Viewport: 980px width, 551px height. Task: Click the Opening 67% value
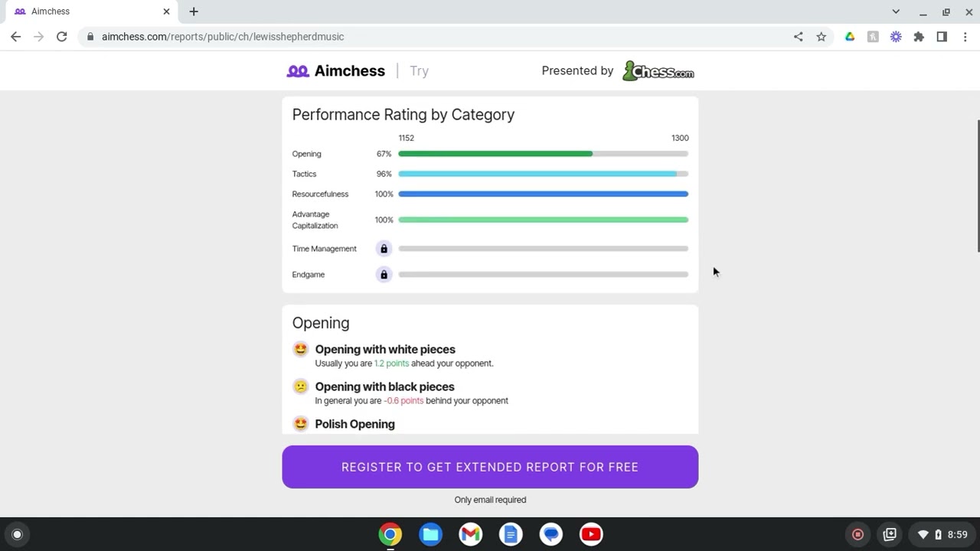click(x=384, y=154)
